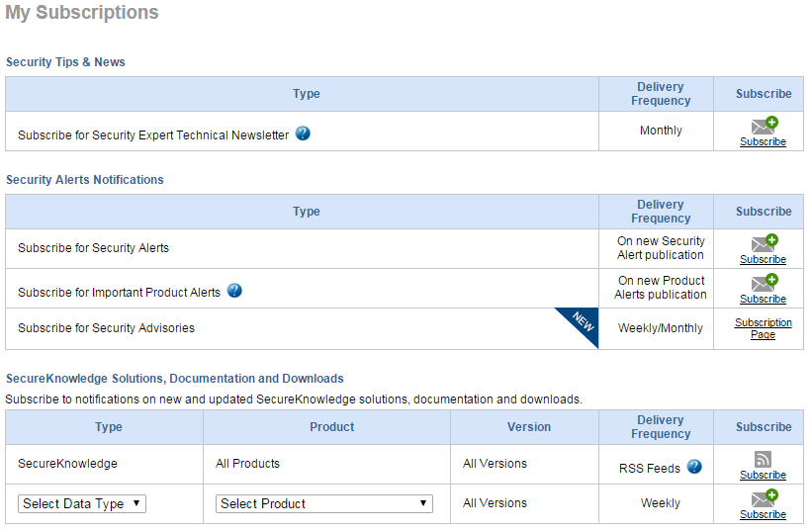Viewport: 812px width, 531px height.
Task: Click the RSS feed icon for SecureKnowledge
Action: pyautogui.click(x=763, y=459)
